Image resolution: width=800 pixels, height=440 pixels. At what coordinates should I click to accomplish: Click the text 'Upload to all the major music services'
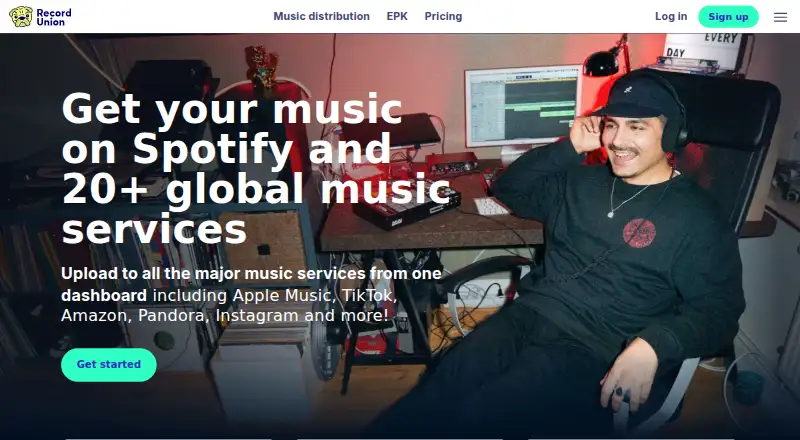coord(213,274)
